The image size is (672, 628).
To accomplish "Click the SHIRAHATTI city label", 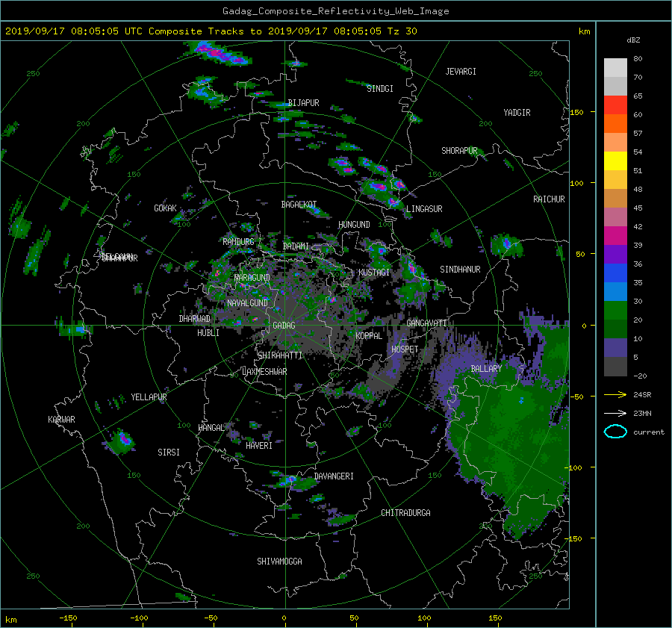I will click(280, 355).
